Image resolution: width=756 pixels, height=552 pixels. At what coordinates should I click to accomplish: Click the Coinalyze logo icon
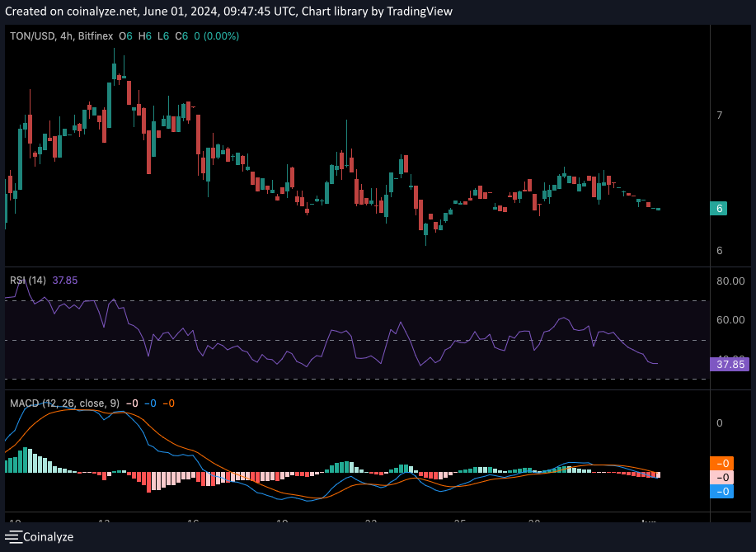pos(13,537)
